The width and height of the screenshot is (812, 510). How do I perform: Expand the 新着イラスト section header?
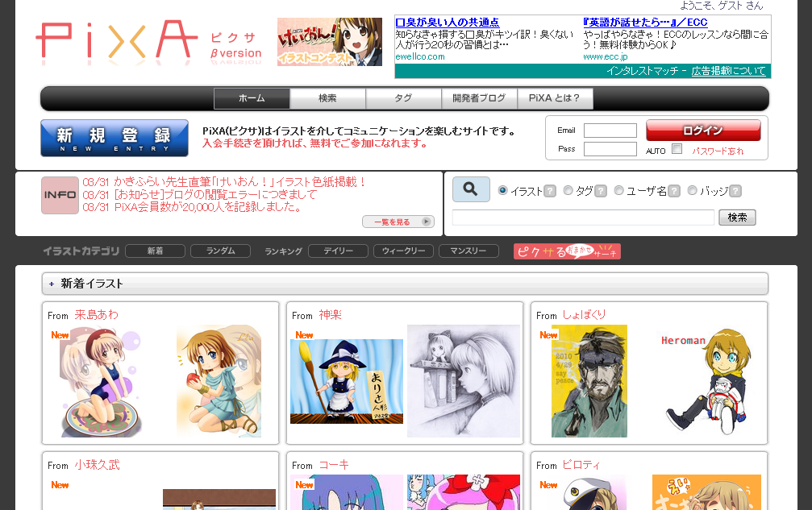(x=405, y=284)
